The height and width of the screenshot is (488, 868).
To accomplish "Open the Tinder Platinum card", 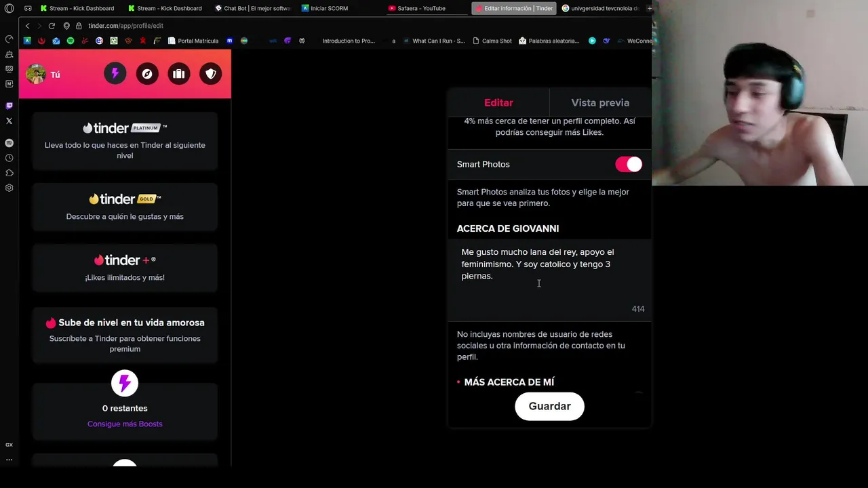I will [x=125, y=141].
